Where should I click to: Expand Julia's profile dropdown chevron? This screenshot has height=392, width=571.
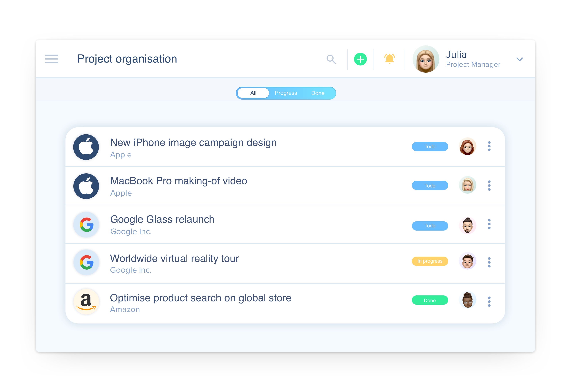click(x=519, y=59)
